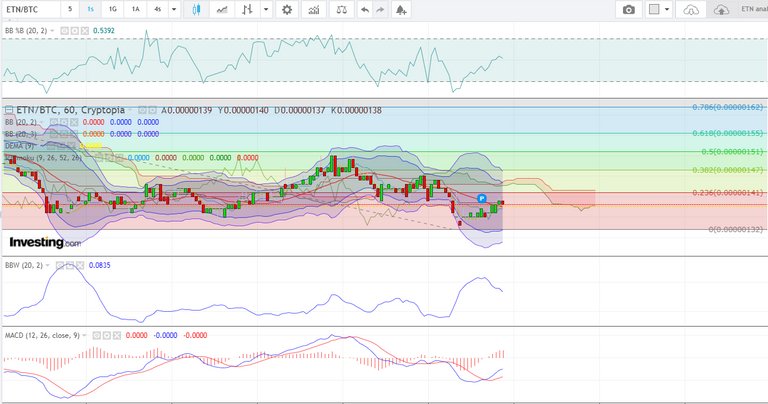Hide the MACD indicator with eye icon
Screen dimensions: 768x404
[96, 335]
